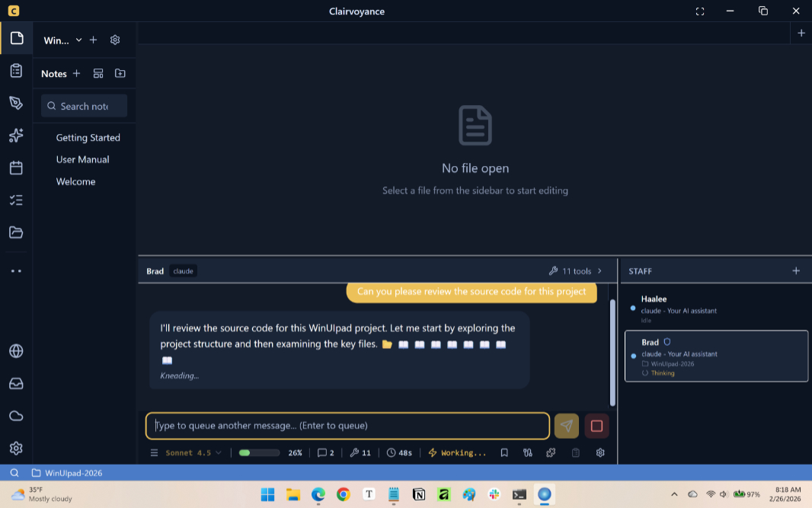The height and width of the screenshot is (508, 812).
Task: Click the bookmark icon in chat status bar
Action: (x=504, y=452)
